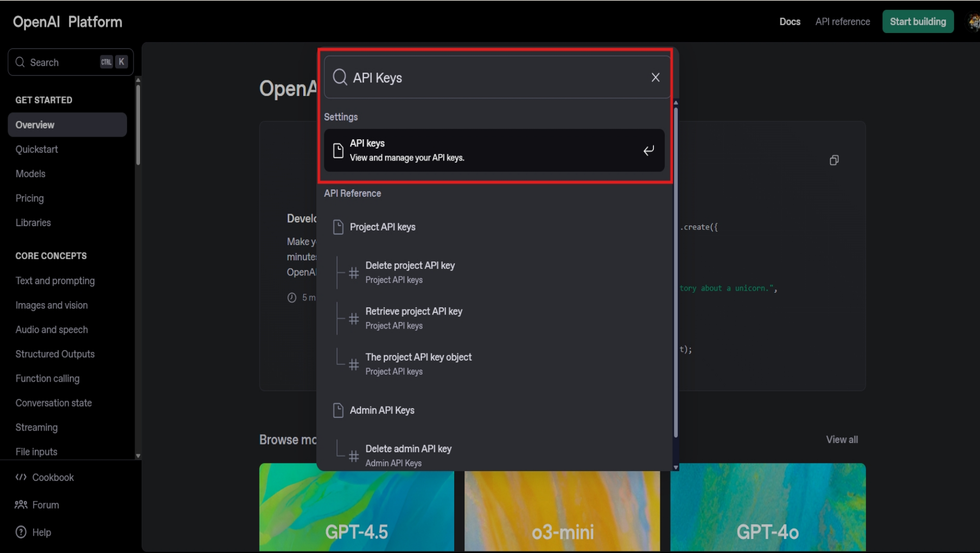Select the Delete admin API key result

pyautogui.click(x=494, y=456)
